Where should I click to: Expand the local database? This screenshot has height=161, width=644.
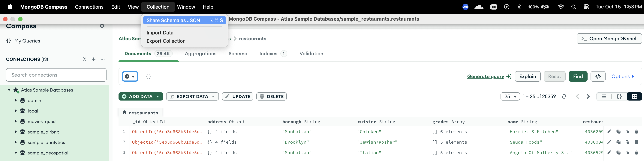16,111
